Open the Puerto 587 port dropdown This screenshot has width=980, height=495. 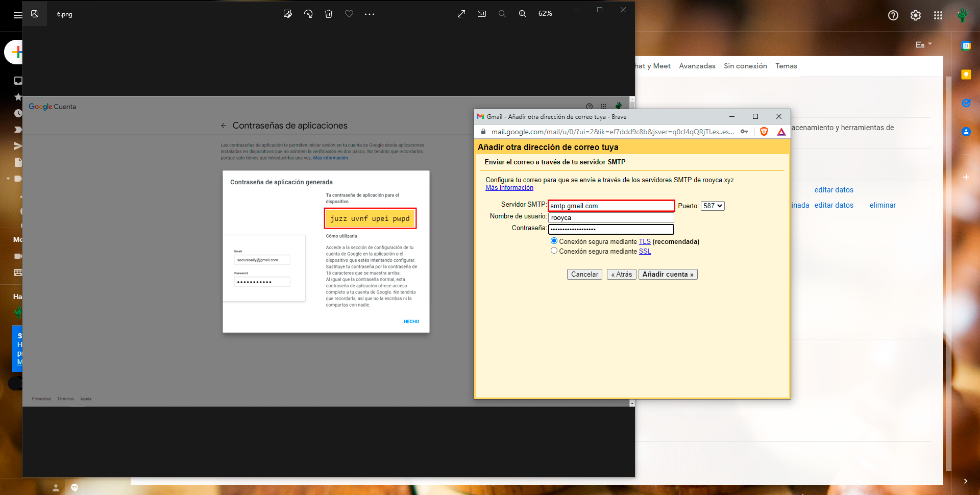click(713, 206)
